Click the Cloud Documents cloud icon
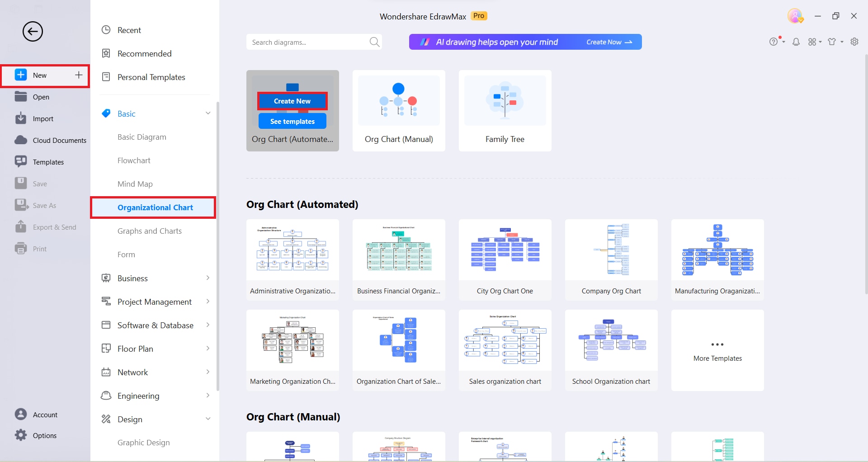868x462 pixels. [21, 140]
